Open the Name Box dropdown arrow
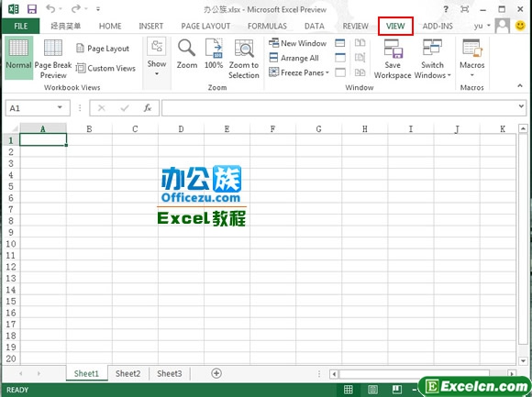The image size is (532, 397). [x=60, y=107]
